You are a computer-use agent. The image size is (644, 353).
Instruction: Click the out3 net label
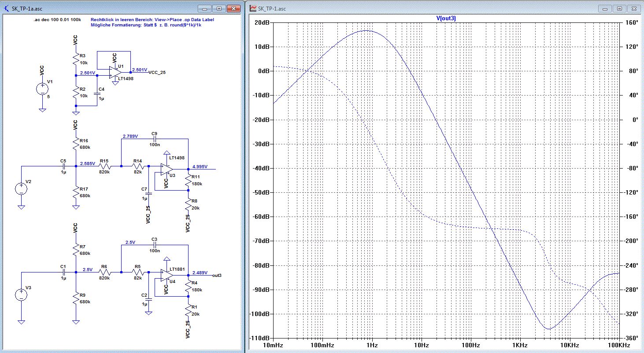[217, 276]
